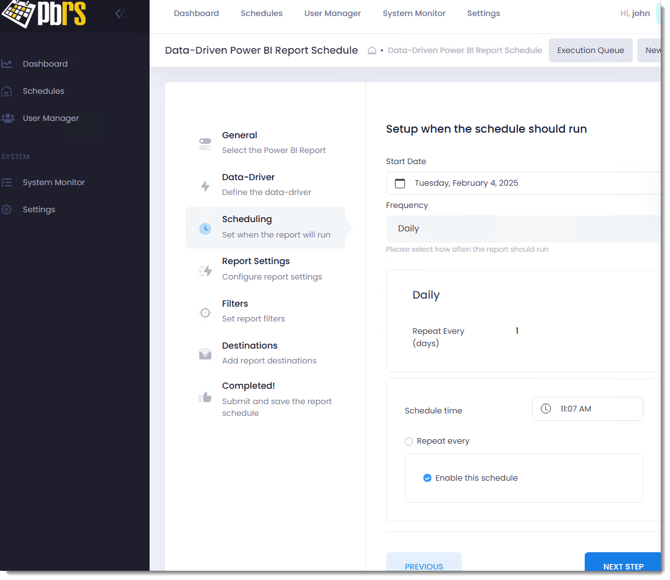This screenshot has height=580, width=670.
Task: Select the Repeat every radio option
Action: (x=408, y=442)
